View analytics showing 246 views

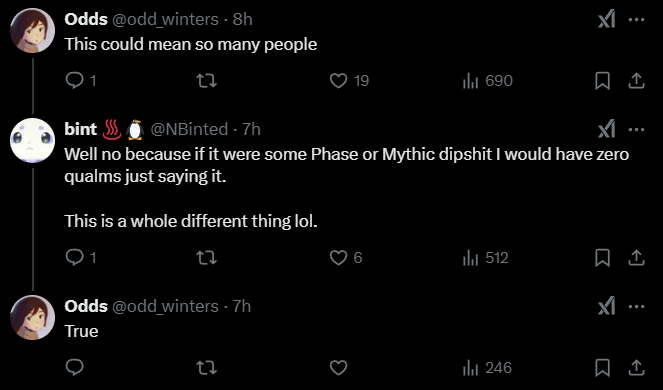[x=487, y=368]
